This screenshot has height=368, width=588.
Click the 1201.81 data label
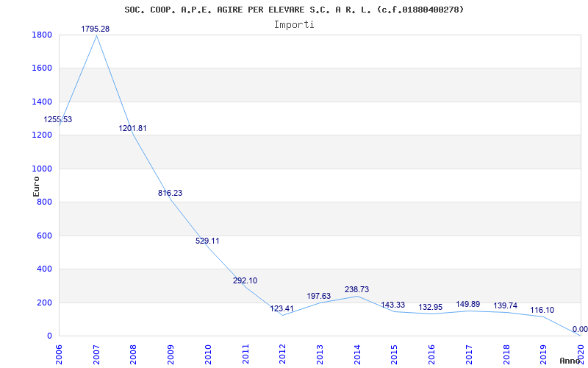(x=133, y=128)
